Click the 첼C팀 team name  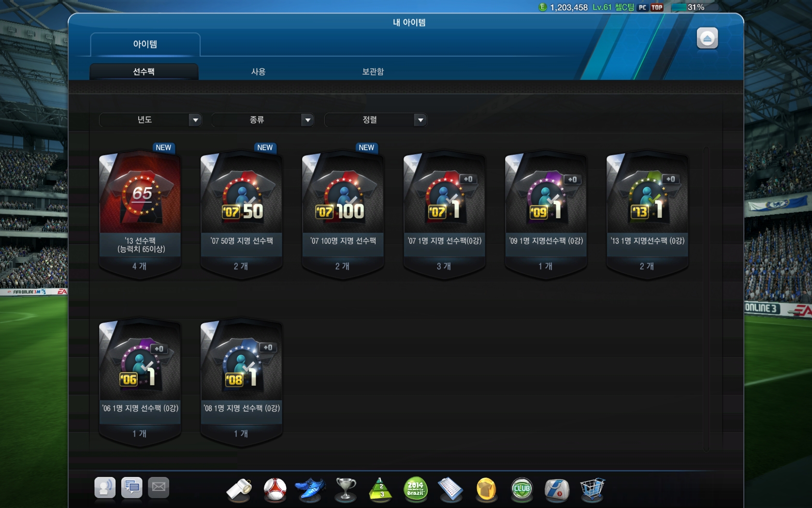point(624,7)
